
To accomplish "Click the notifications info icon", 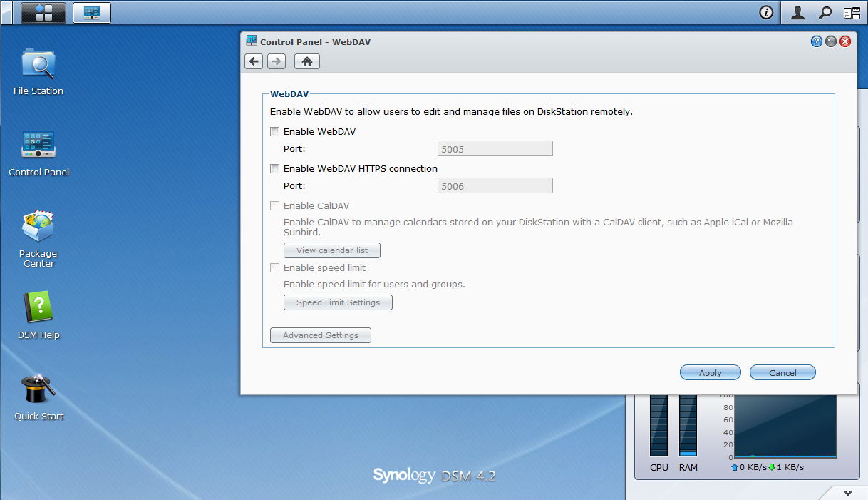I will coord(767,12).
